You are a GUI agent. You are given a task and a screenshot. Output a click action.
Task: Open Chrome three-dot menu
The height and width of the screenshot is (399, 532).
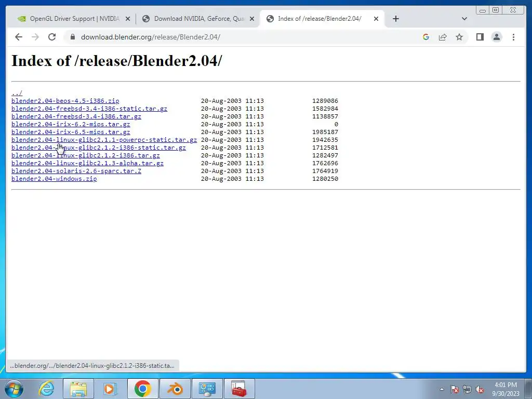(x=513, y=37)
